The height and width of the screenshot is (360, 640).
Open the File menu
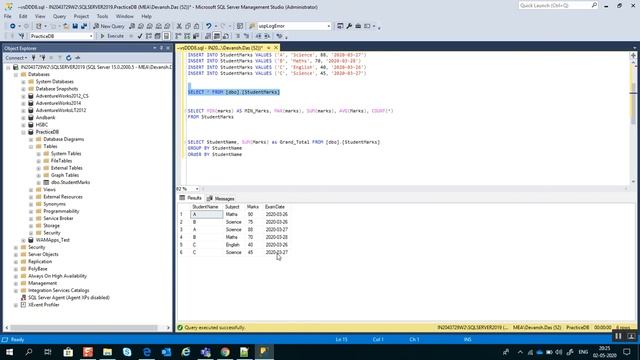coord(8,16)
